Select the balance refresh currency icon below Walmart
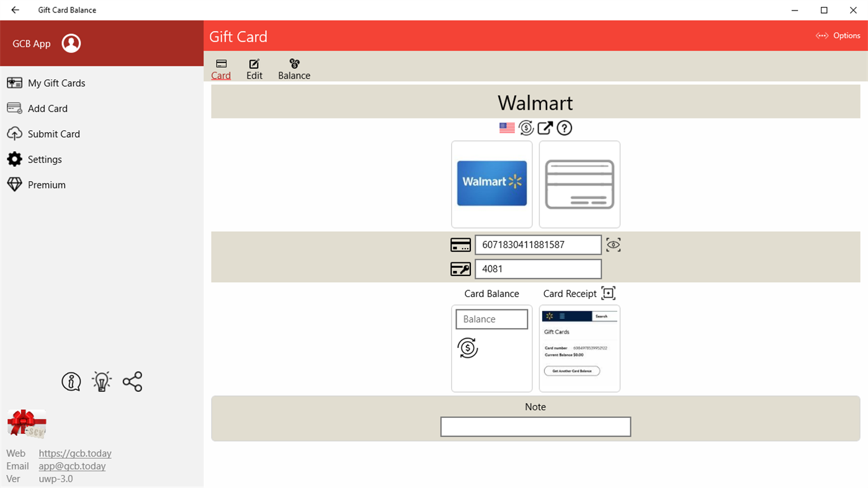868x488 pixels. pyautogui.click(x=526, y=128)
